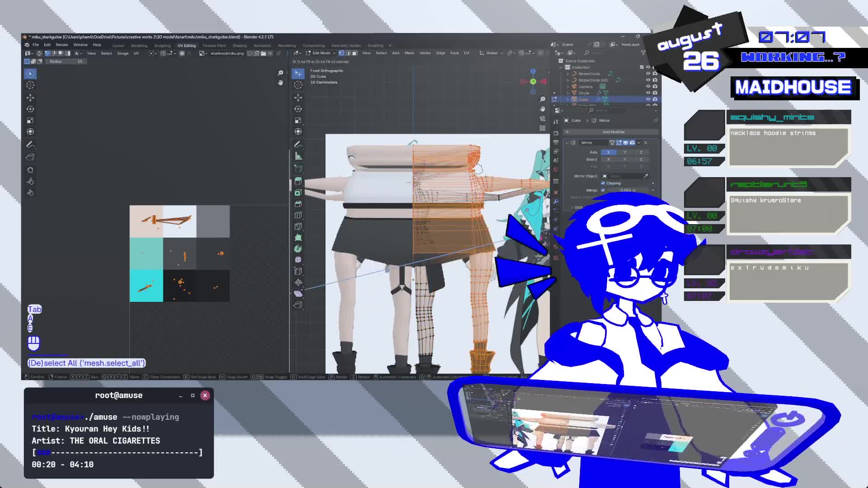This screenshot has height=488, width=868.
Task: Select the Extrude Region tool
Action: pos(298,181)
